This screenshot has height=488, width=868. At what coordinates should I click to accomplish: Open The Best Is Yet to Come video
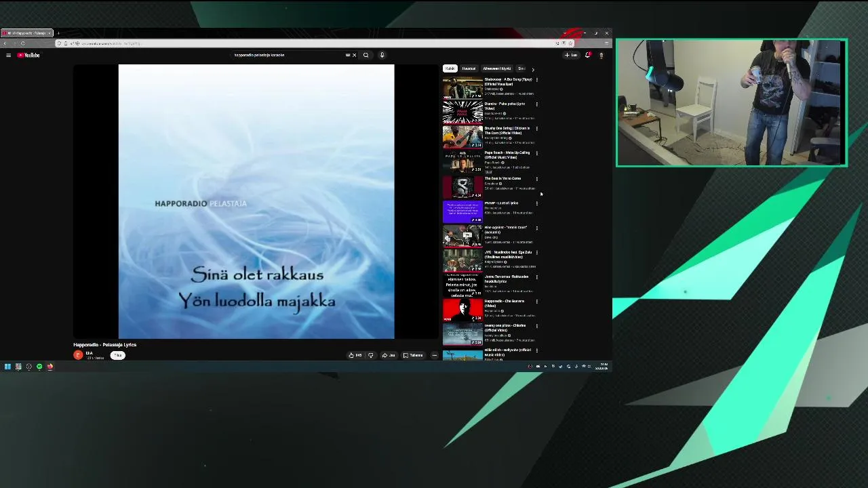pos(462,186)
